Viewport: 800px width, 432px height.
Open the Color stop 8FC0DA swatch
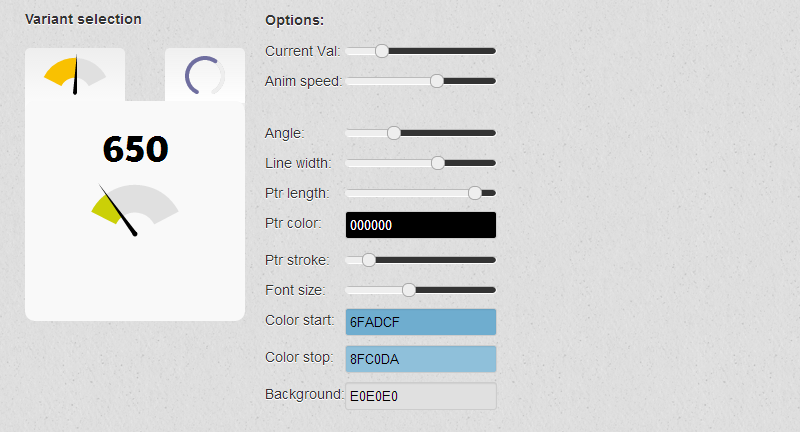tap(420, 359)
